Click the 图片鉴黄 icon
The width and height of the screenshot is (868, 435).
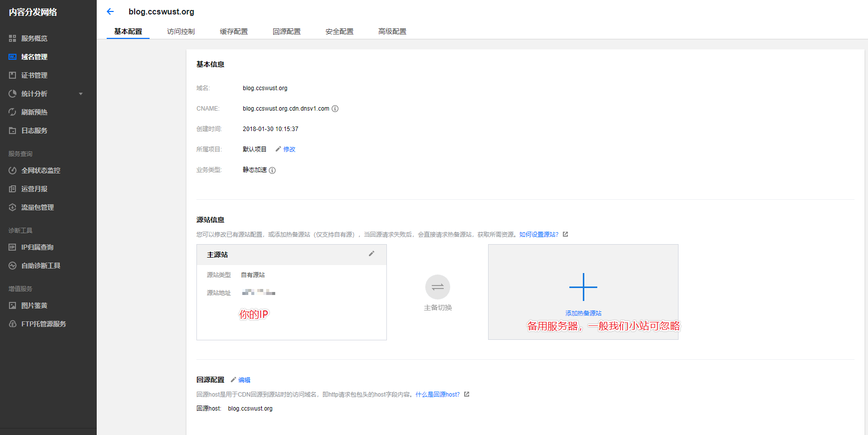click(x=12, y=305)
